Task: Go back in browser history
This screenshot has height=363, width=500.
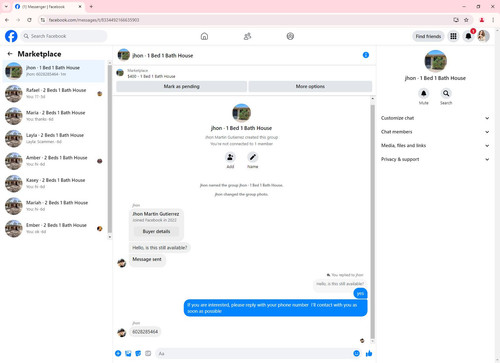Action: (7, 20)
